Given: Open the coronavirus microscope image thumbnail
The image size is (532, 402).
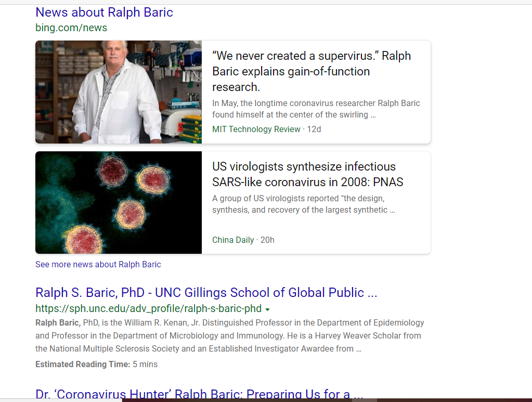Looking at the screenshot, I should (119, 202).
